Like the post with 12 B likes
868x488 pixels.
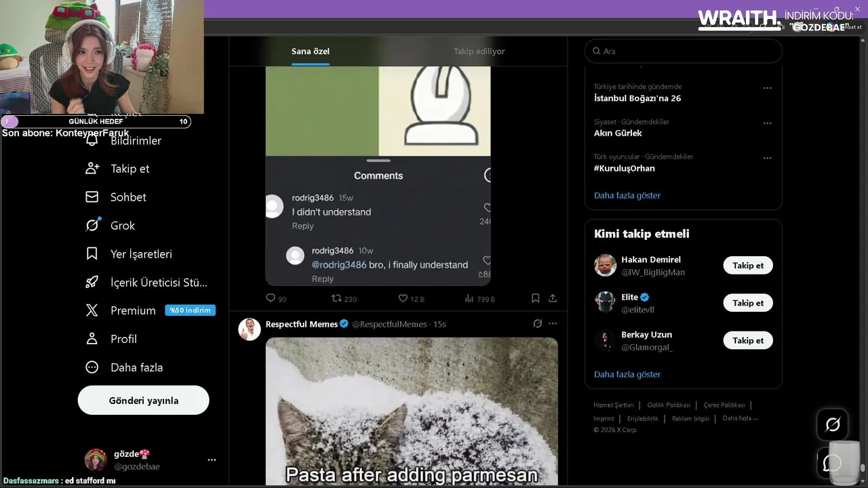[403, 298]
